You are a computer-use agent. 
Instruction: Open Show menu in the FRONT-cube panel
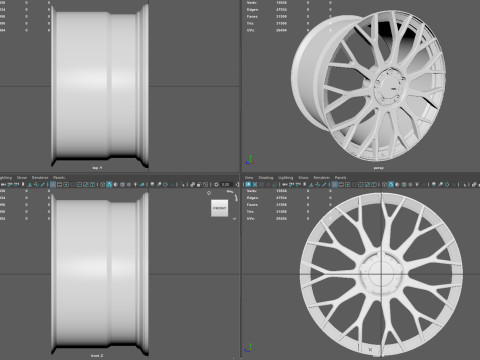pos(22,178)
